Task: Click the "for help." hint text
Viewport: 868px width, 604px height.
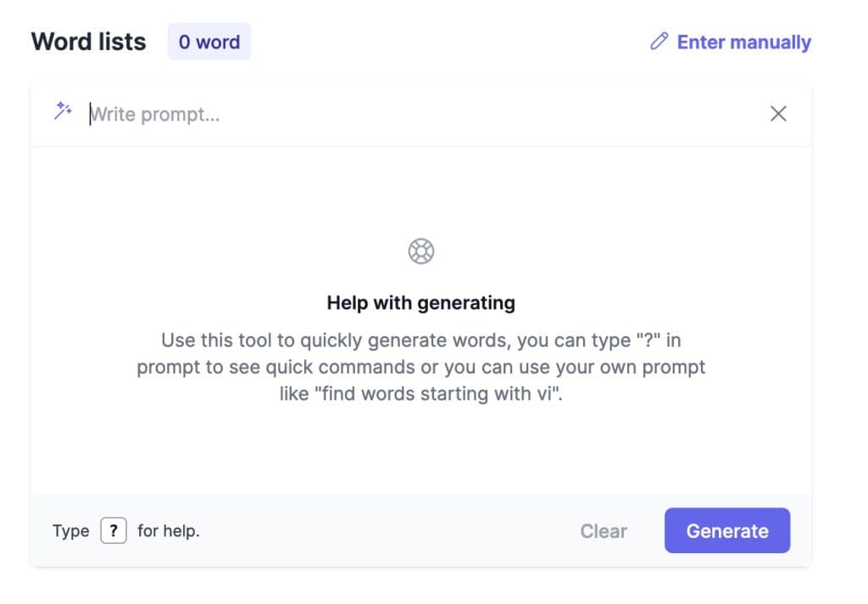Action: click(x=168, y=531)
